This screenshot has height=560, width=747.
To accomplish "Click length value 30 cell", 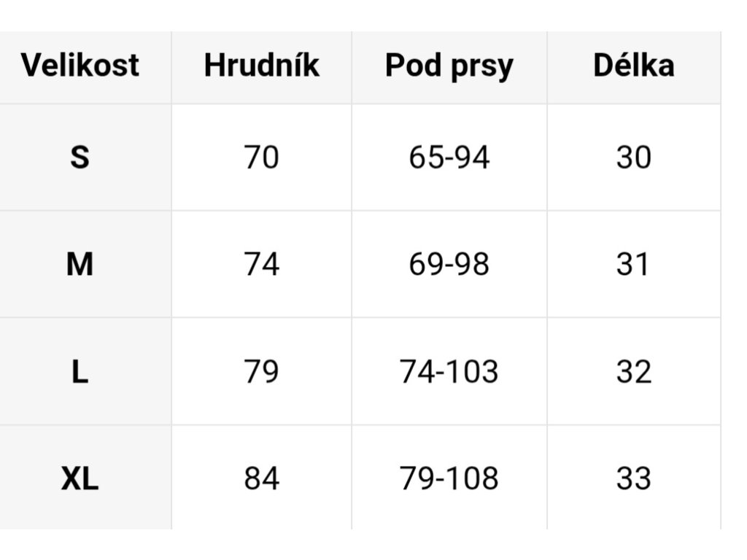I will pyautogui.click(x=633, y=157).
